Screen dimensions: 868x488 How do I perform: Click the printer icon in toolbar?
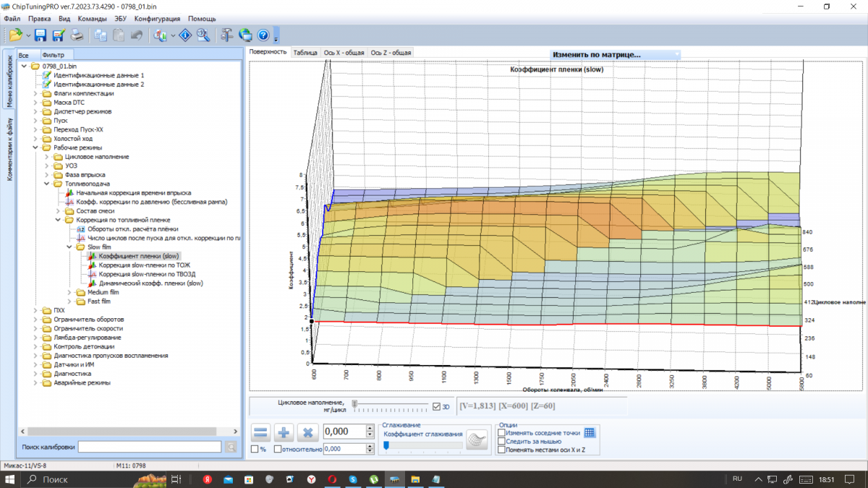77,35
